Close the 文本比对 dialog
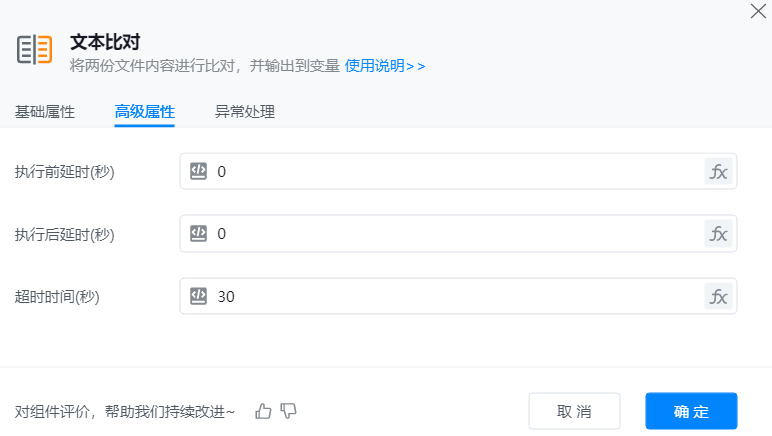The width and height of the screenshot is (772, 436). pos(758,12)
